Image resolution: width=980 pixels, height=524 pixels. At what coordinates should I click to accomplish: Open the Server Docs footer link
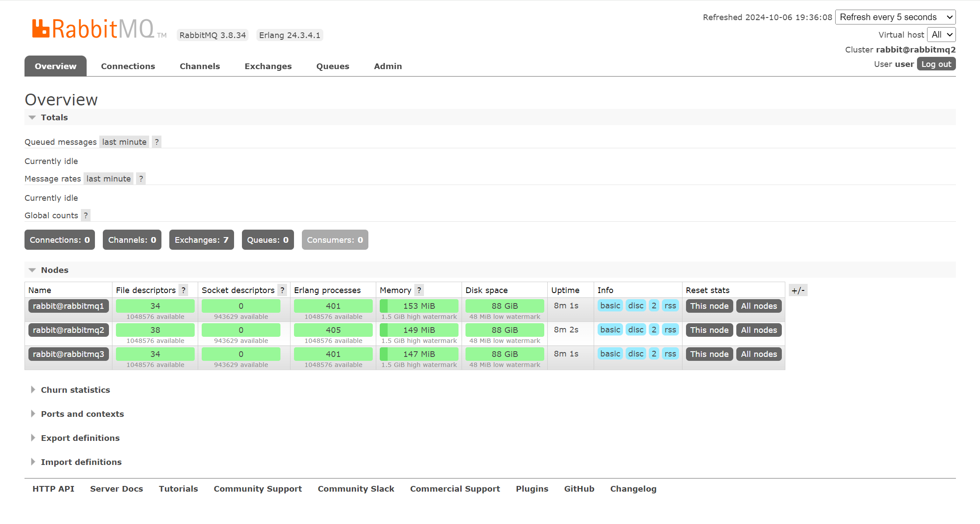click(116, 489)
